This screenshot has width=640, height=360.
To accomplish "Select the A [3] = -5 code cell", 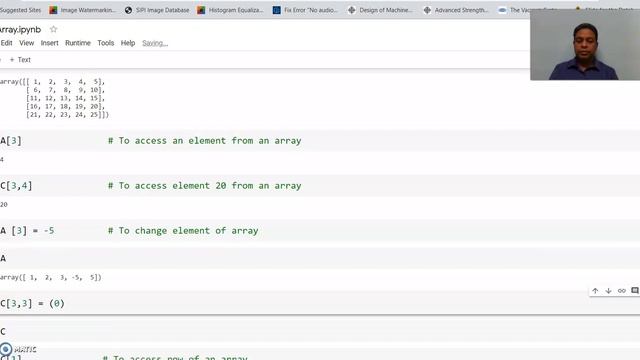I will (320, 231).
